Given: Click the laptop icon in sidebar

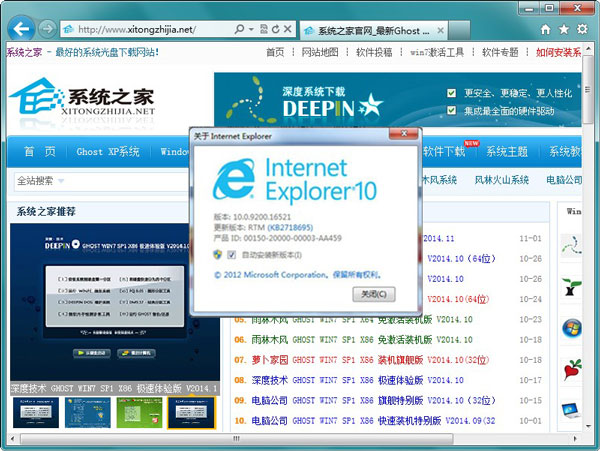Looking at the screenshot, I should (x=571, y=410).
